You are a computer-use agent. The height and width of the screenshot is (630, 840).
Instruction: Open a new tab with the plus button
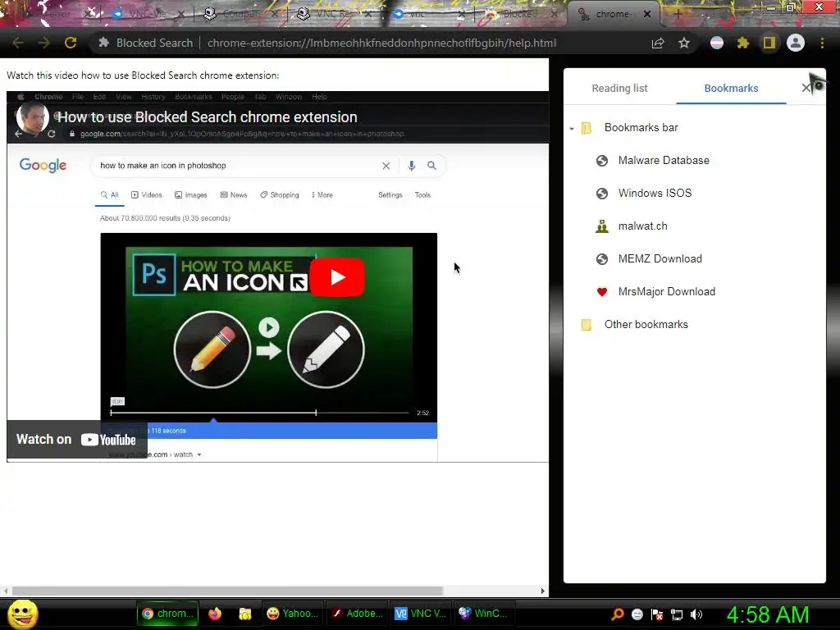[678, 14]
